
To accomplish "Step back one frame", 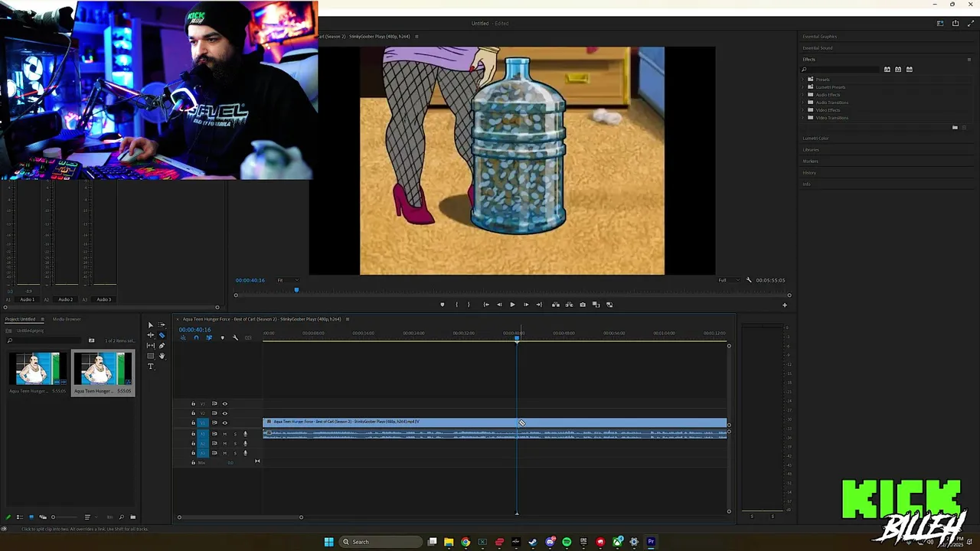I will click(499, 305).
